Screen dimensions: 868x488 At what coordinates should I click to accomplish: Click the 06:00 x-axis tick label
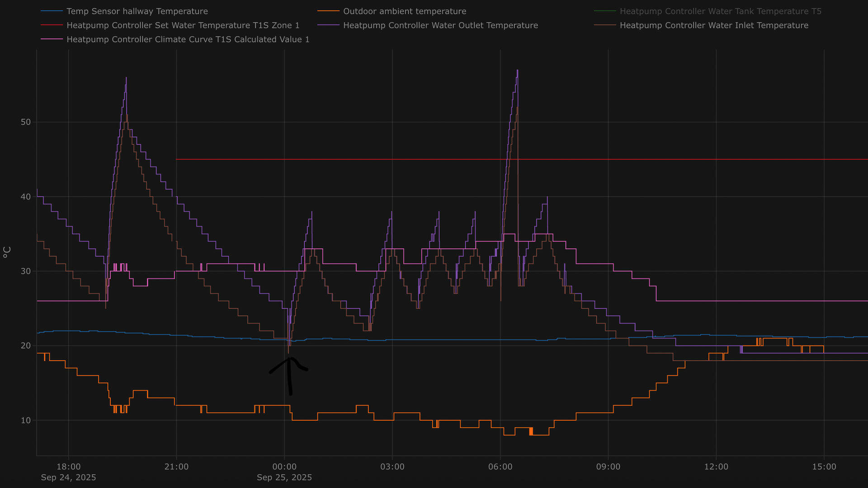pyautogui.click(x=500, y=467)
